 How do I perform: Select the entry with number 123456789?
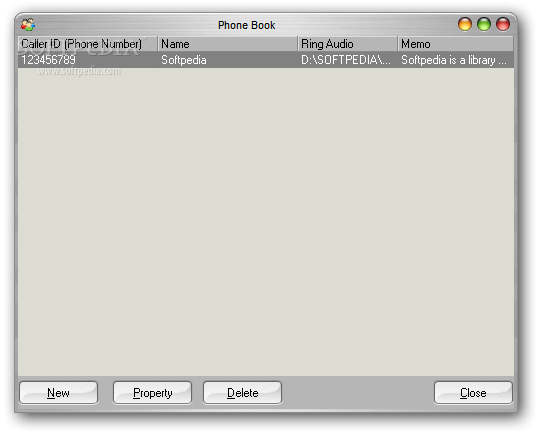48,60
